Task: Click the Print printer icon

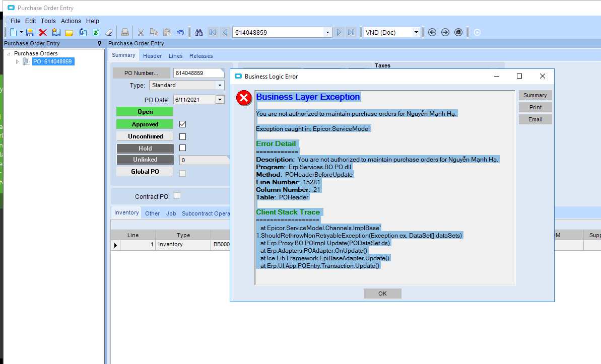Action: [x=124, y=33]
